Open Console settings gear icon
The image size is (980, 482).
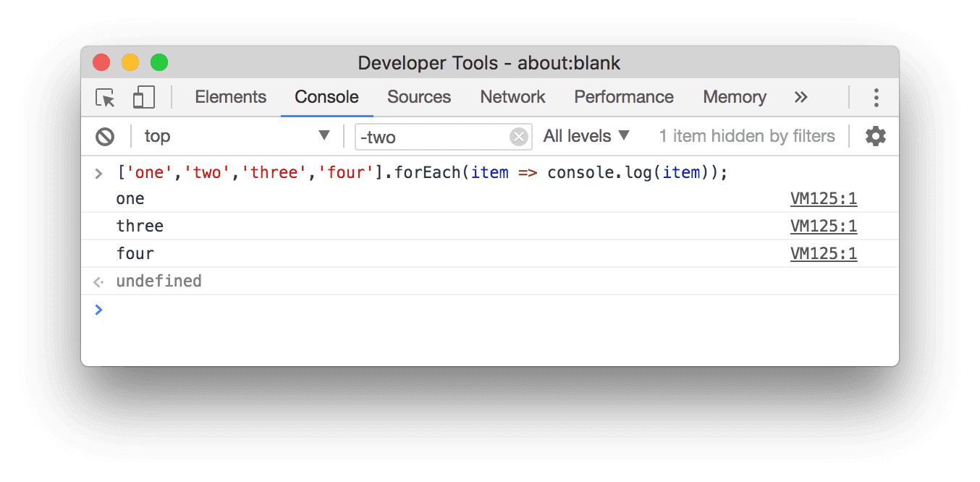876,136
